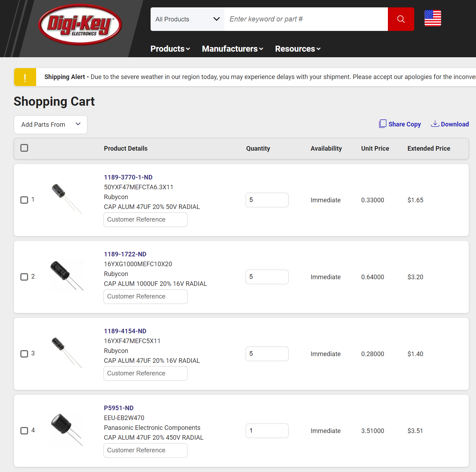Open the Resources navigation menu
Viewport: 476px width, 472px height.
298,49
